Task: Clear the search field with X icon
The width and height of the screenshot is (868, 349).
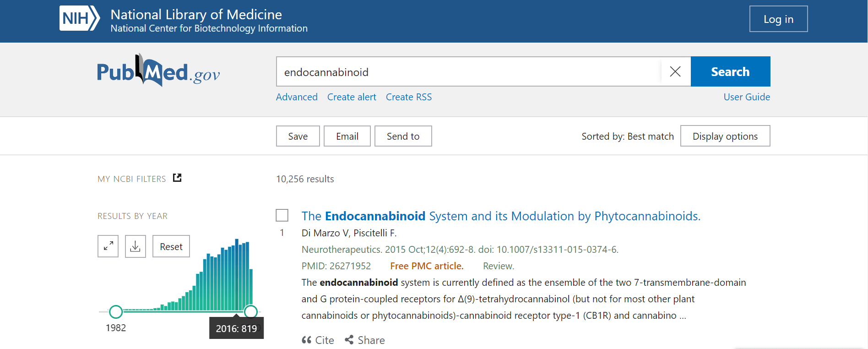Action: click(675, 71)
